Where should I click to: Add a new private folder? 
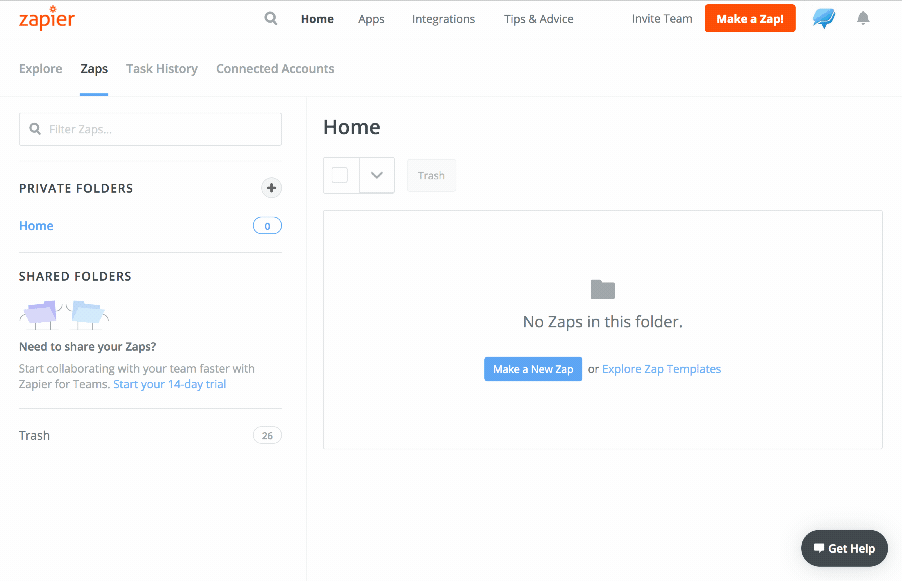pyautogui.click(x=271, y=188)
